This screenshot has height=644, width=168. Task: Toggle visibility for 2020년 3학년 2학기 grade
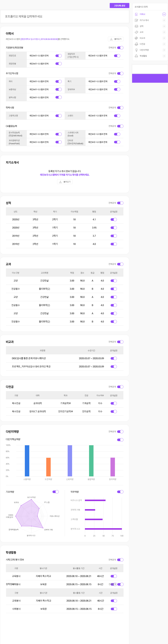coord(114,219)
